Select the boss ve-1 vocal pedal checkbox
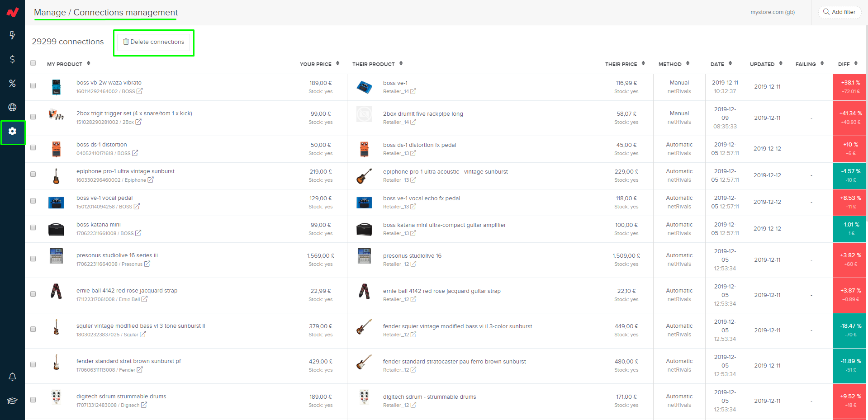Image resolution: width=868 pixels, height=420 pixels. 33,201
